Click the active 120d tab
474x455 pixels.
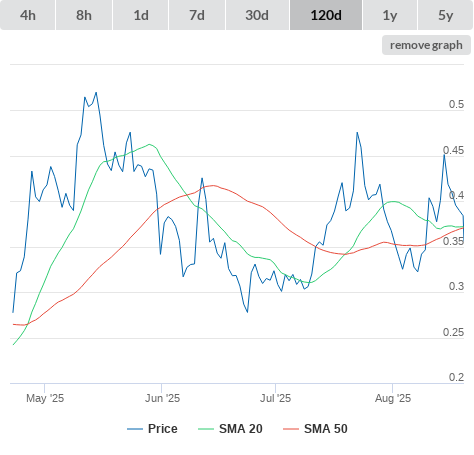tap(326, 15)
